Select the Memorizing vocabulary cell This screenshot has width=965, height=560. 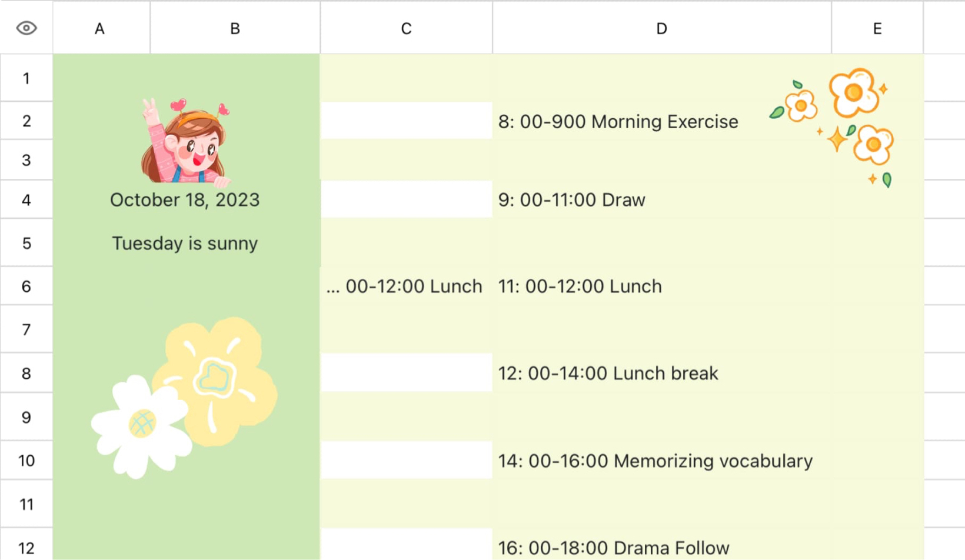point(662,461)
